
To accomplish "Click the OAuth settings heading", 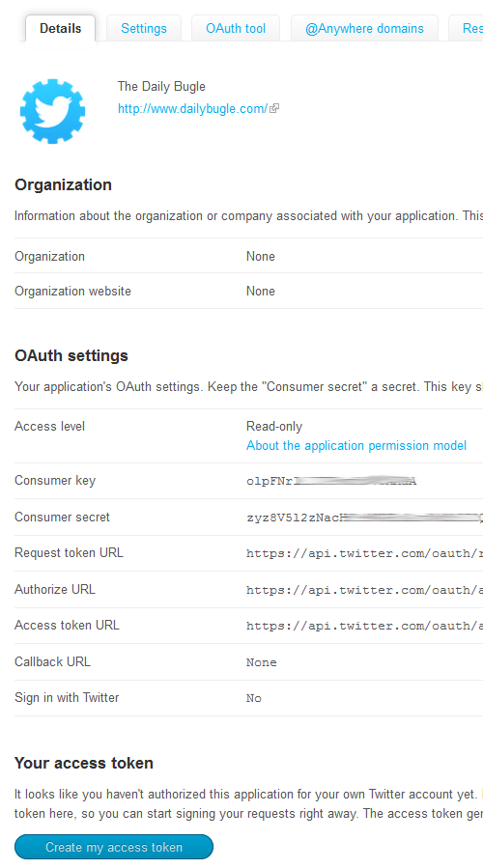I will (71, 355).
